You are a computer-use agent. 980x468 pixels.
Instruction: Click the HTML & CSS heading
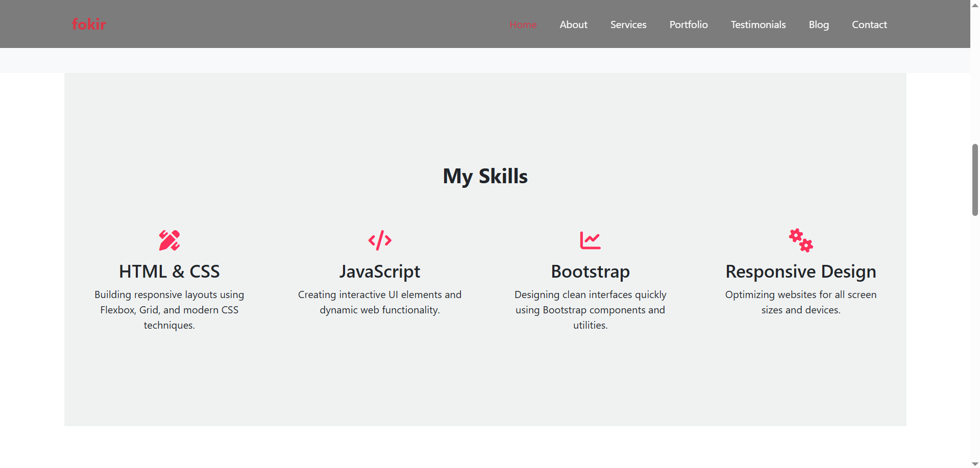pyautogui.click(x=169, y=272)
